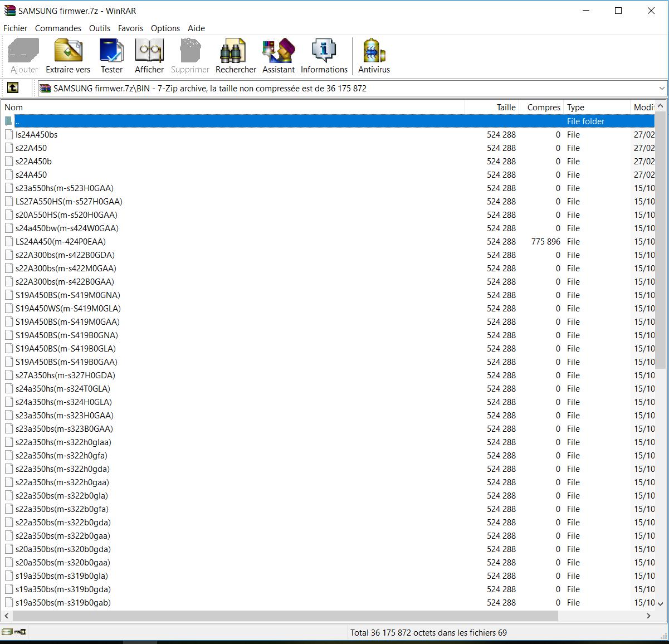Click the Tester archive icon
The width and height of the screenshot is (669, 644).
[x=111, y=54]
